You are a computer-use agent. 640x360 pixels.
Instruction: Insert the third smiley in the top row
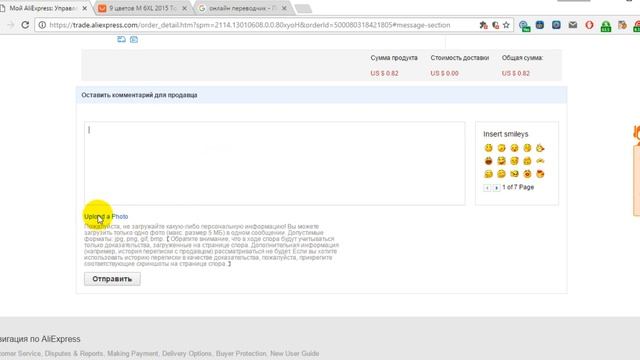point(514,148)
